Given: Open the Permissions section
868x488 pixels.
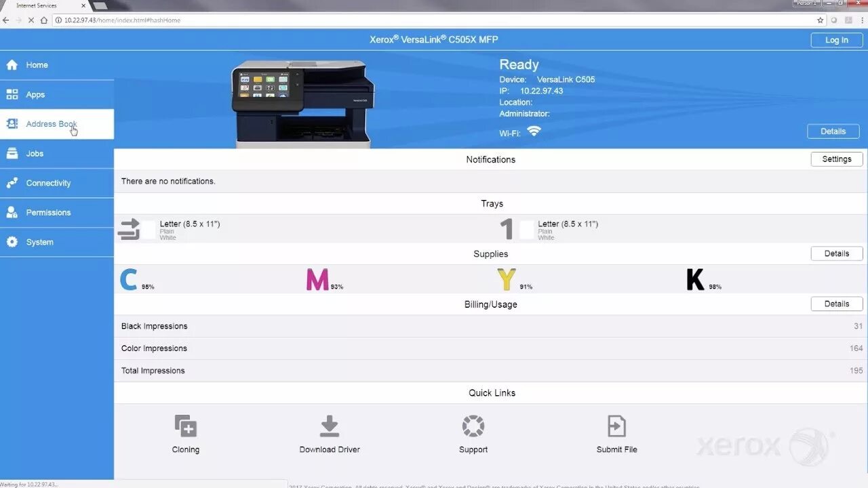Looking at the screenshot, I should pyautogui.click(x=57, y=213).
